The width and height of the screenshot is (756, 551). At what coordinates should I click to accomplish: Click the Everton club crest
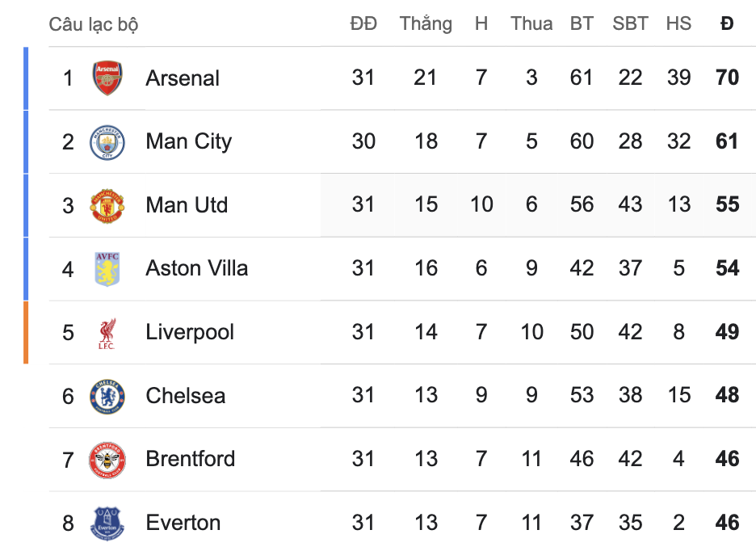tap(107, 523)
